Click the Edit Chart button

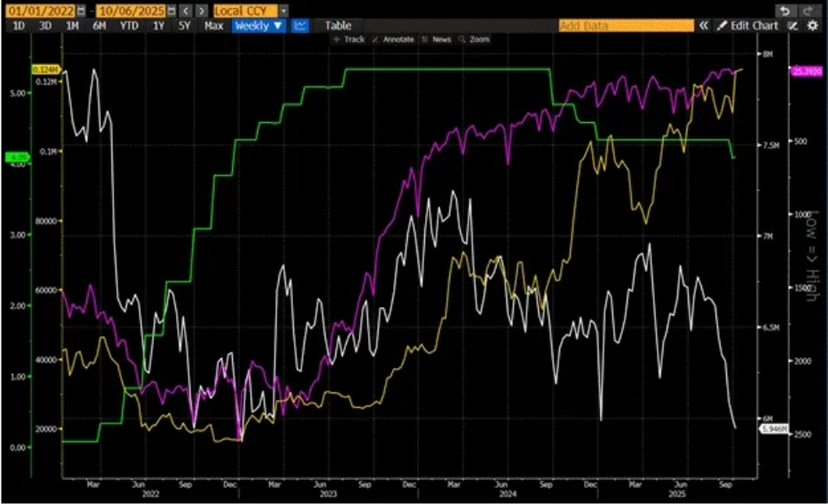[x=747, y=26]
